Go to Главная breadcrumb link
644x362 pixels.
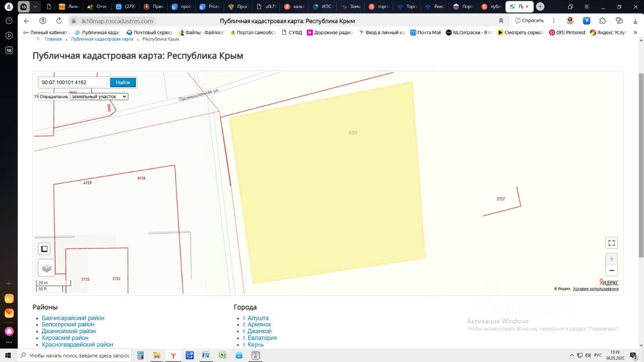point(53,39)
